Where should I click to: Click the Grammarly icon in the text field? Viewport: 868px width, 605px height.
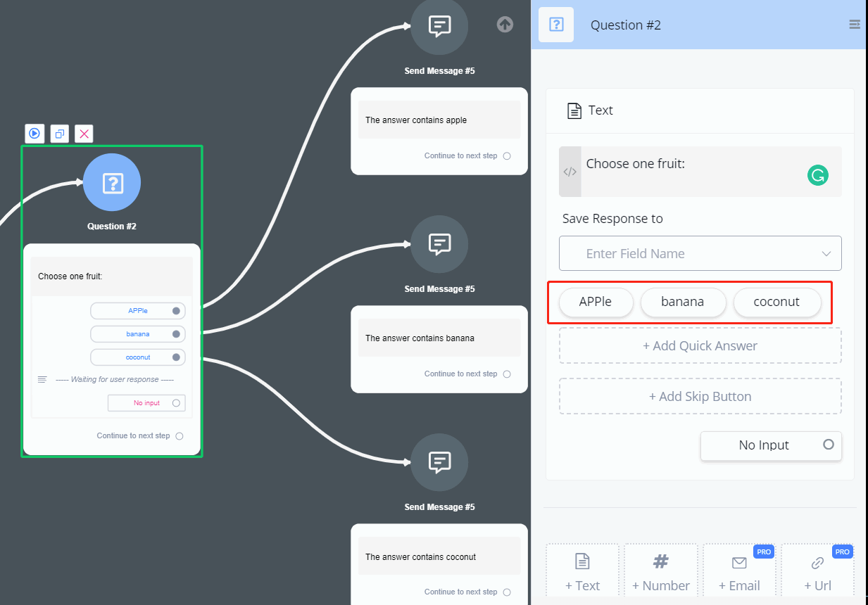tap(817, 175)
